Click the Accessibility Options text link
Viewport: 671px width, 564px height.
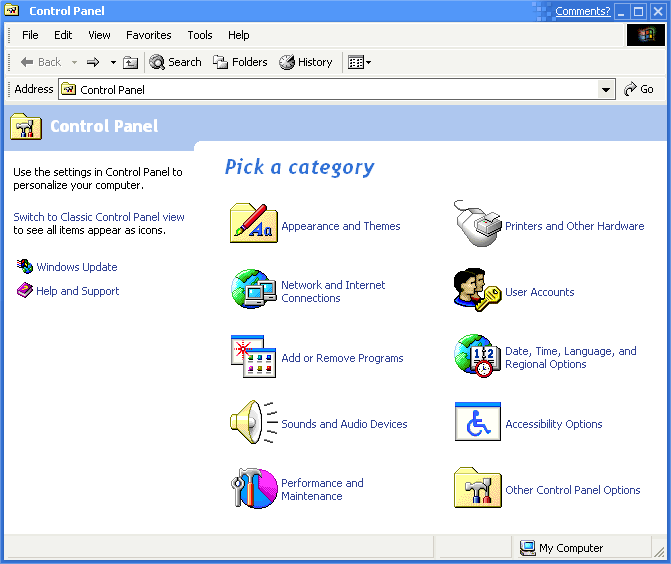(x=553, y=424)
